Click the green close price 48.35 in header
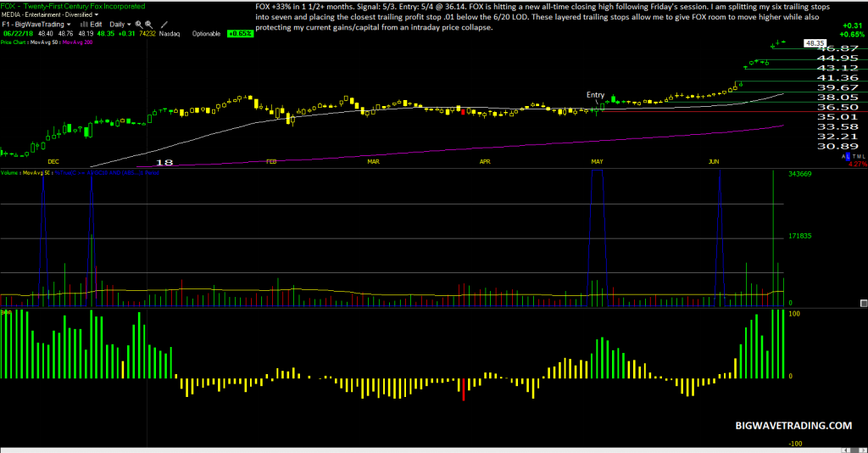This screenshot has height=453, width=868. click(x=106, y=34)
